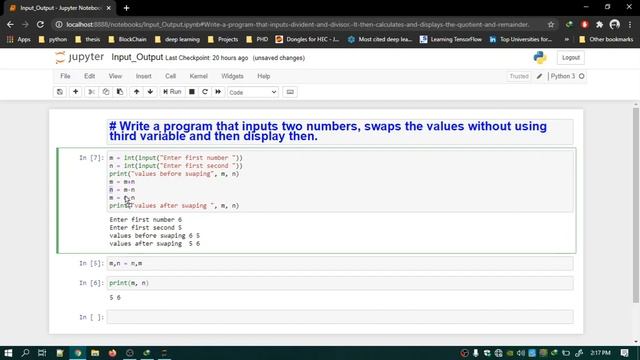Viewport: 640px width, 360px height.
Task: Click the Jupyter logo
Action: click(80, 57)
